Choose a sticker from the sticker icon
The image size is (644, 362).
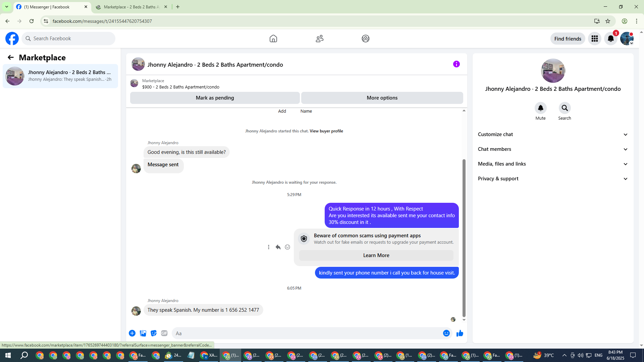point(154,333)
